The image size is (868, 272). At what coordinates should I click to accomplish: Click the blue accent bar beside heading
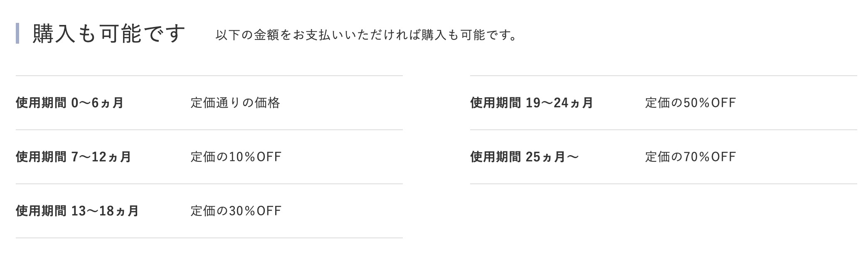click(17, 34)
